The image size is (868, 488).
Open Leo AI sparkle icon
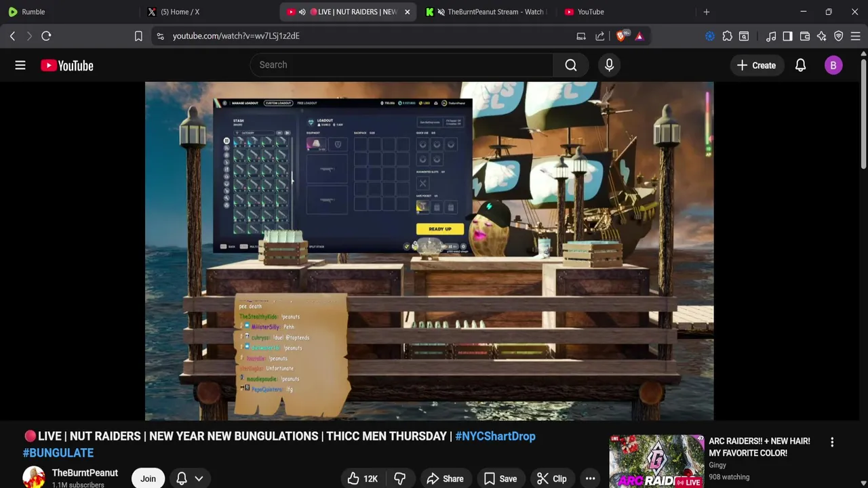pos(821,36)
